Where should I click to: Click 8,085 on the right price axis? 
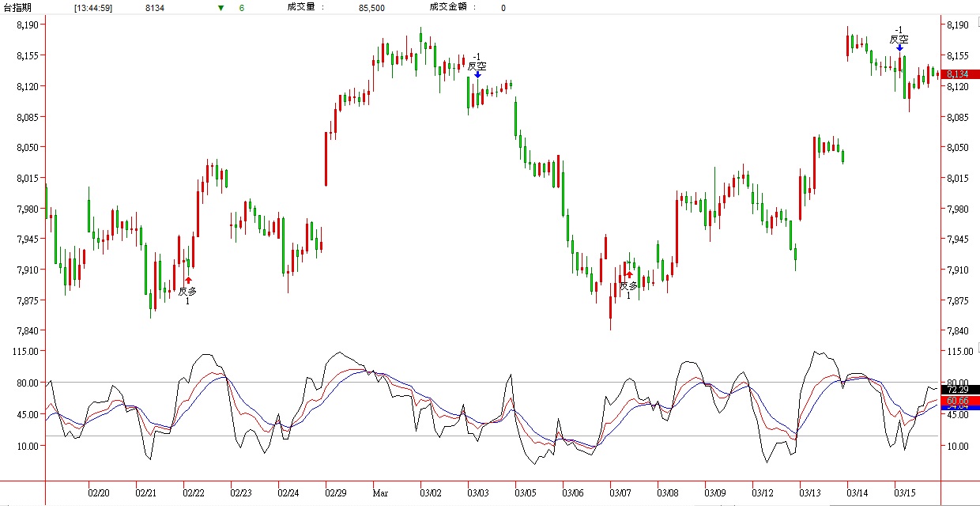click(x=957, y=117)
